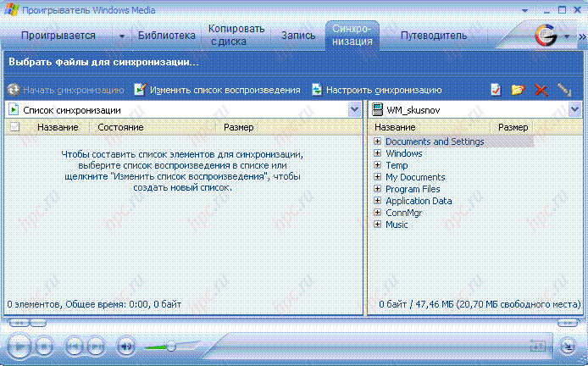Expand the Windows folder

tap(378, 153)
